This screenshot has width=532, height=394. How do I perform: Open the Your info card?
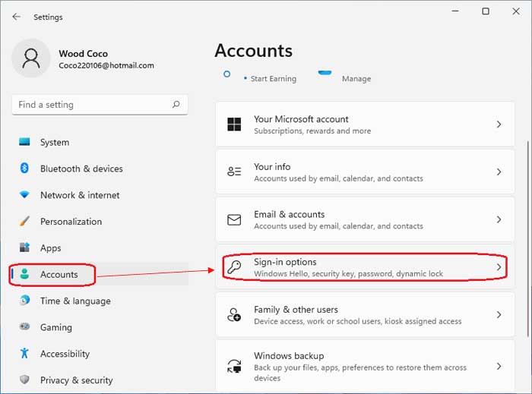pyautogui.click(x=365, y=172)
